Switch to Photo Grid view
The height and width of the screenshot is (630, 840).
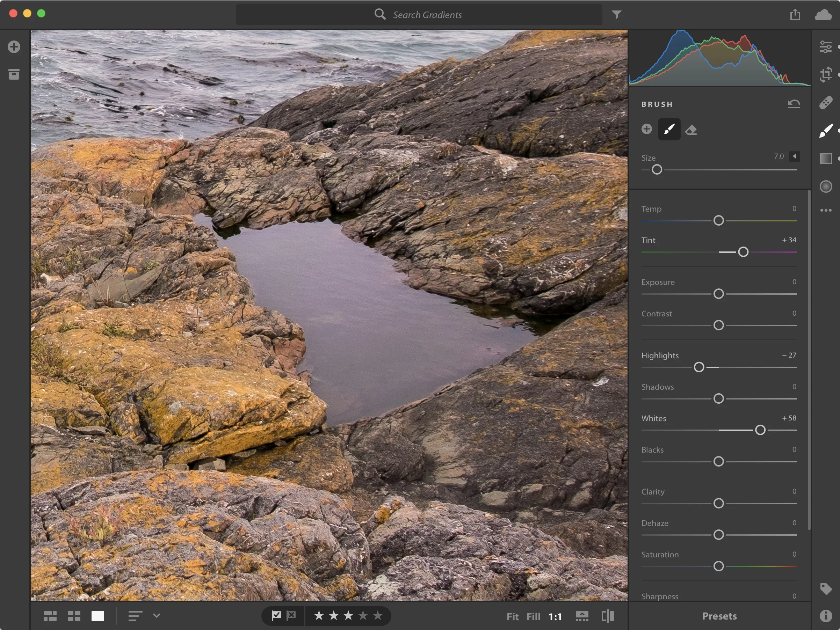pyautogui.click(x=50, y=616)
